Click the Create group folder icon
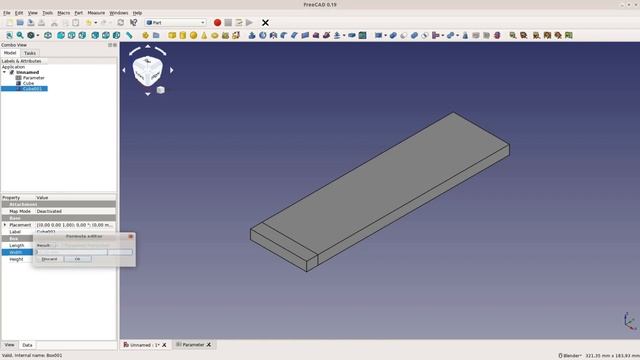 coord(156,36)
